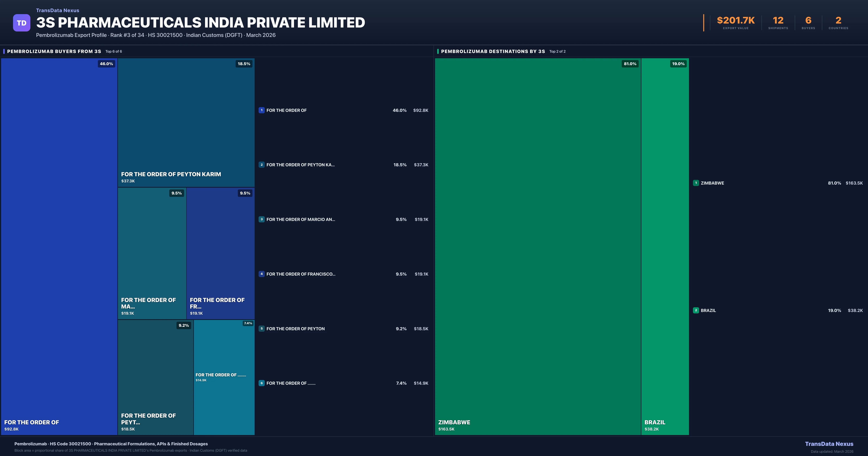Open TransDataNexus link in the footer

pos(829,444)
